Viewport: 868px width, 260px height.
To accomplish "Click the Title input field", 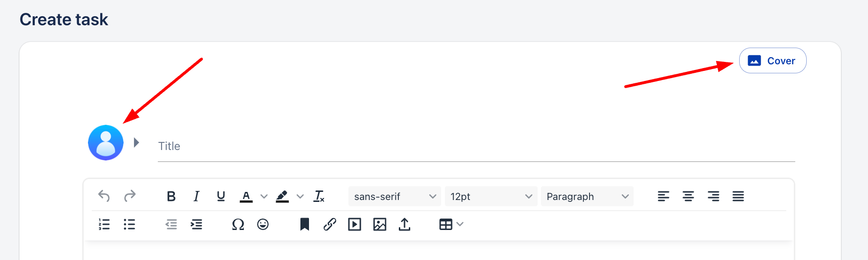I will [x=475, y=146].
